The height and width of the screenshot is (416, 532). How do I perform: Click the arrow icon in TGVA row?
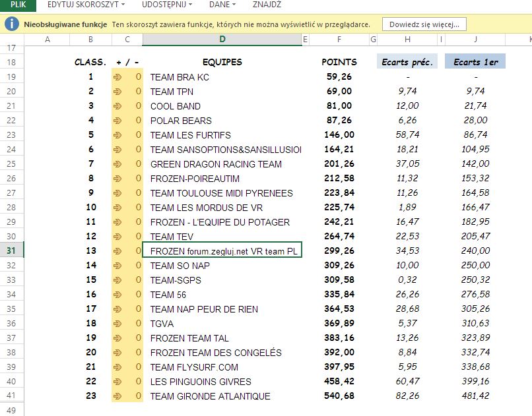point(117,324)
